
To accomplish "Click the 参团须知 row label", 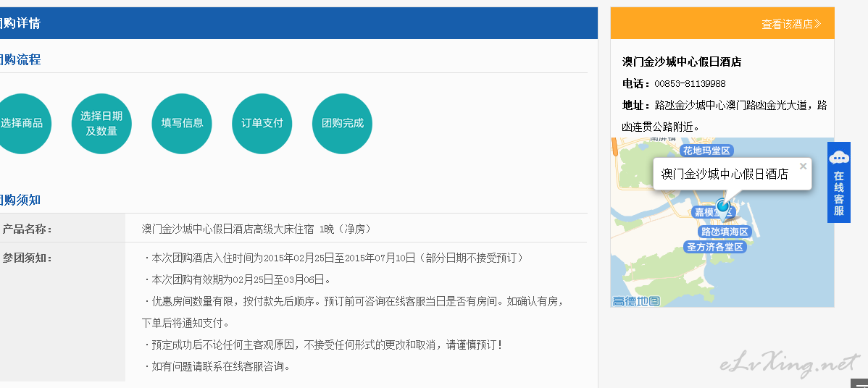I will pos(27,258).
